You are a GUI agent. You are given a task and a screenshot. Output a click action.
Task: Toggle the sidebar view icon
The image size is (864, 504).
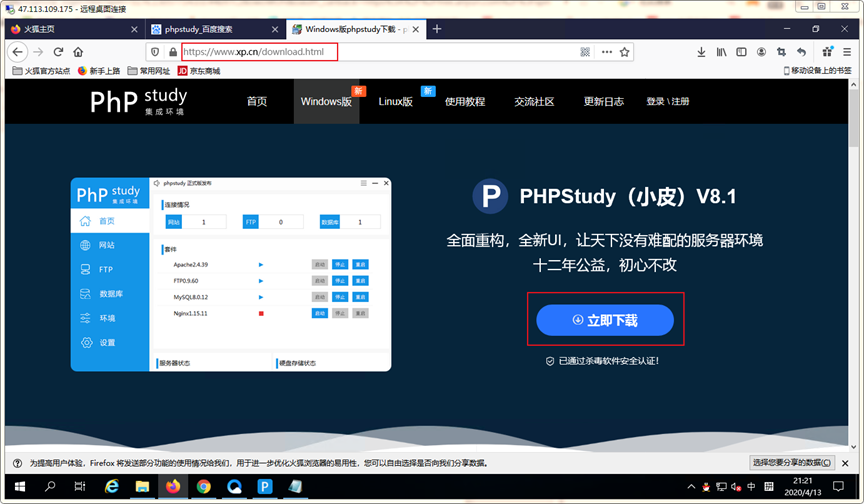(x=741, y=52)
